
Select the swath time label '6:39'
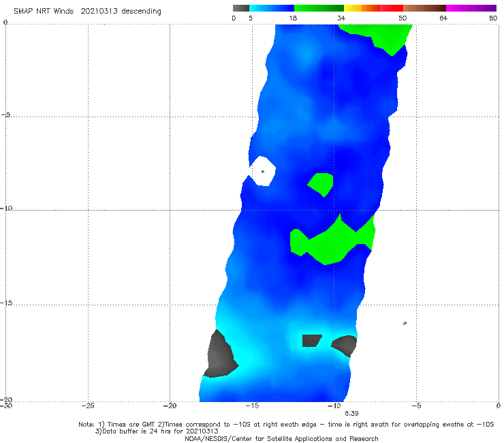pyautogui.click(x=351, y=414)
